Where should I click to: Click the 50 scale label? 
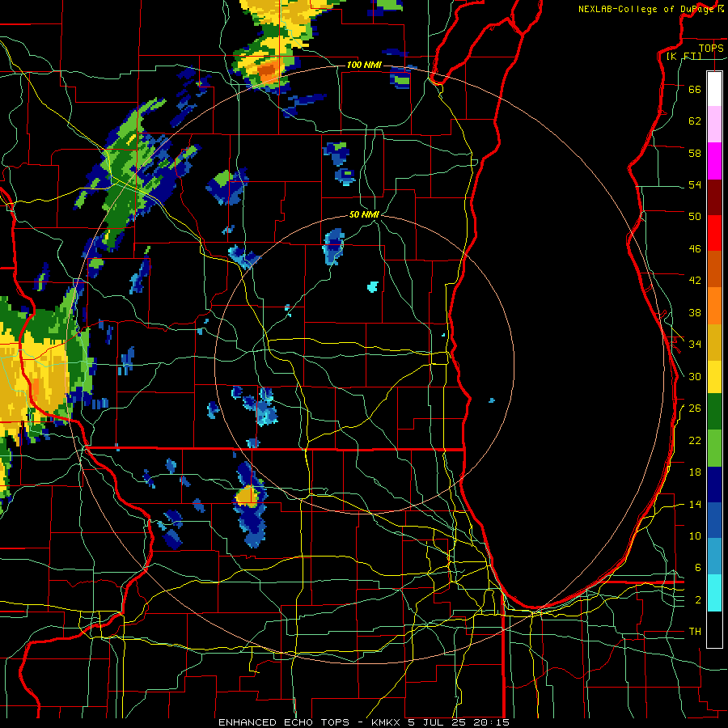tap(695, 216)
